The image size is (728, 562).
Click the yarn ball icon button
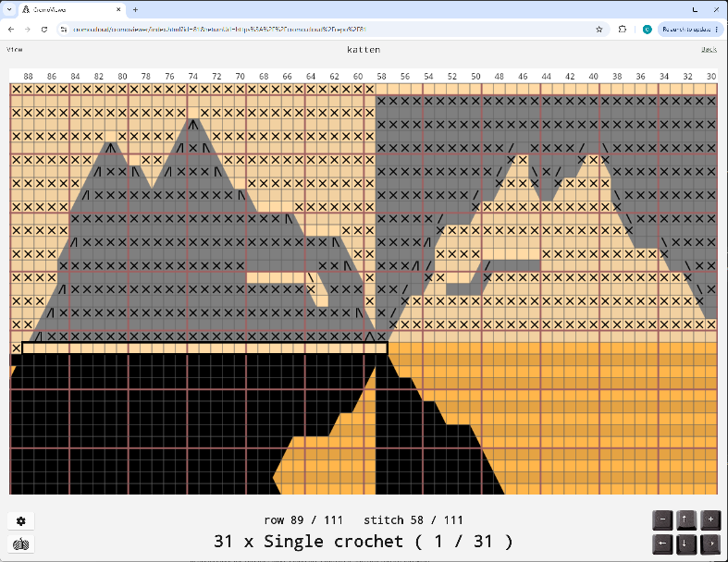pos(21,544)
